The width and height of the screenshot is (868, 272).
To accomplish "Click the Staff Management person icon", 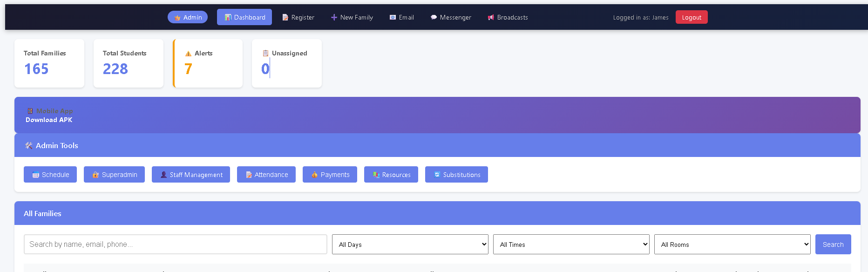I will 163,175.
